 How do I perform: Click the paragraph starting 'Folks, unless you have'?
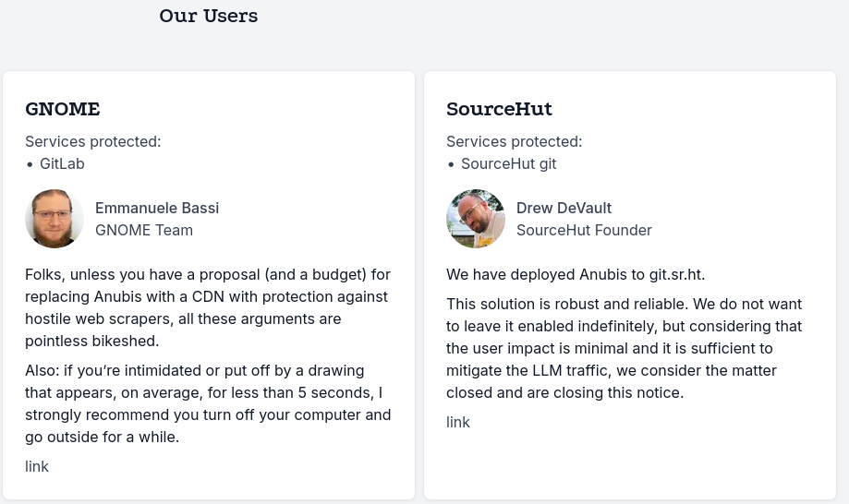click(208, 307)
